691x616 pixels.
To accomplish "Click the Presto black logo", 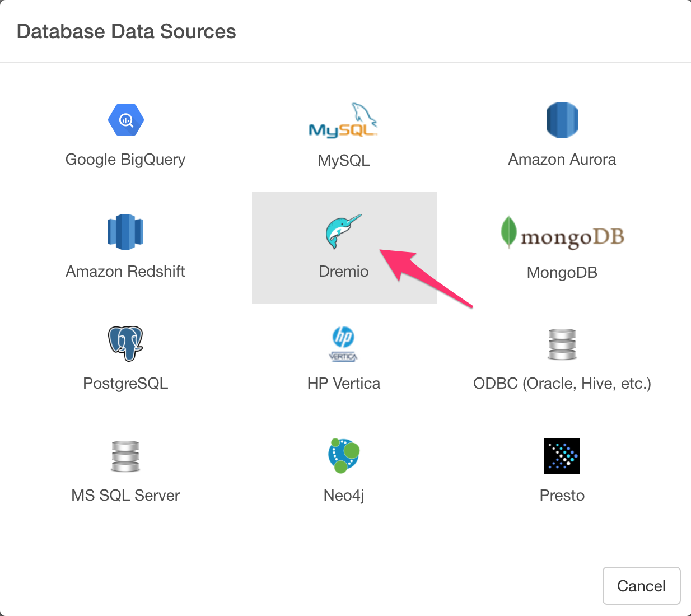I will pyautogui.click(x=562, y=455).
